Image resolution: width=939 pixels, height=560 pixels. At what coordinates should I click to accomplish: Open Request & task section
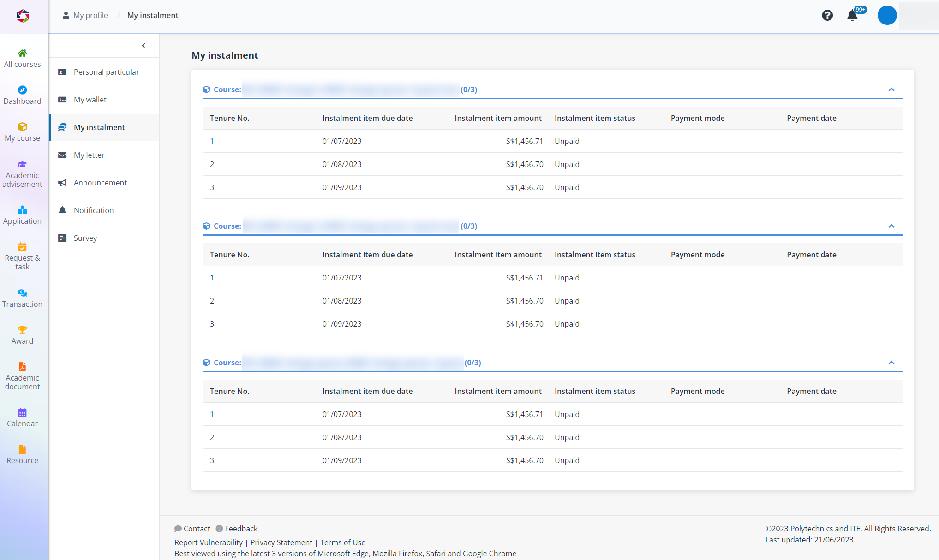22,256
